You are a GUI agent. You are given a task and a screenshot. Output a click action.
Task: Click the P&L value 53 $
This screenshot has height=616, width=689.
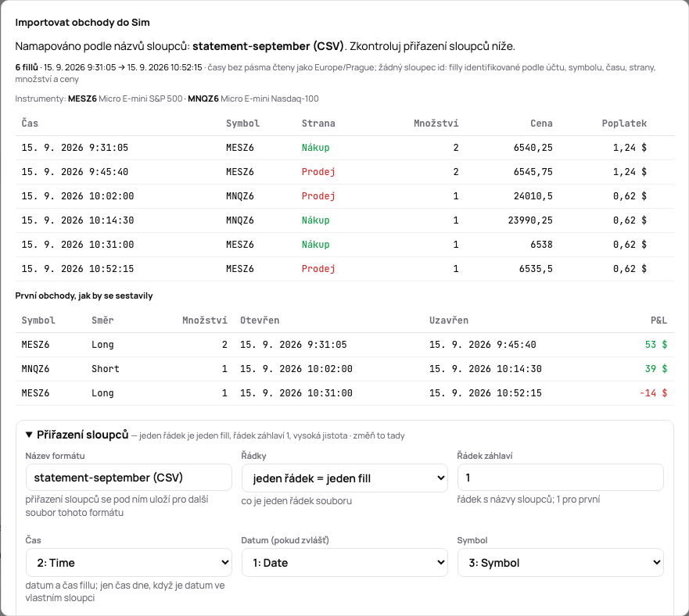click(656, 345)
